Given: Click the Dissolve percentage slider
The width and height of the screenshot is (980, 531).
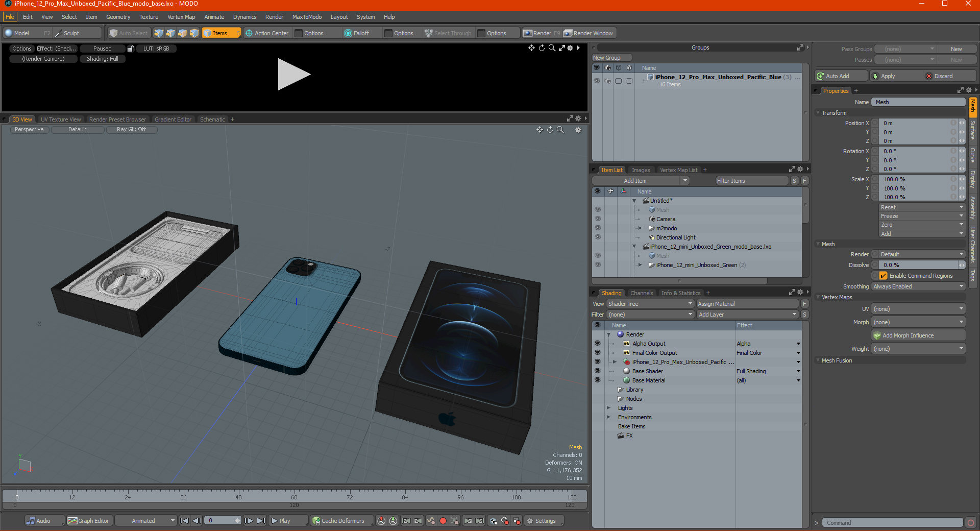Looking at the screenshot, I should point(918,265).
